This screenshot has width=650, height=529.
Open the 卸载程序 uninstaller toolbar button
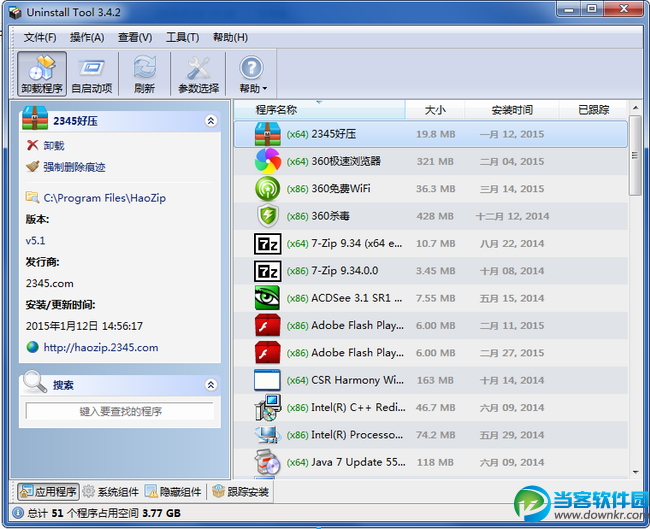click(42, 74)
